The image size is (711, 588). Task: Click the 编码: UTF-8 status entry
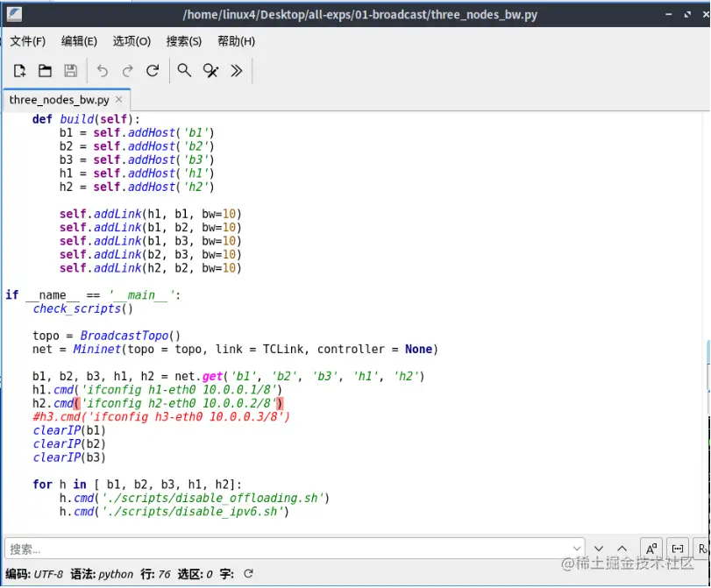[x=34, y=574]
